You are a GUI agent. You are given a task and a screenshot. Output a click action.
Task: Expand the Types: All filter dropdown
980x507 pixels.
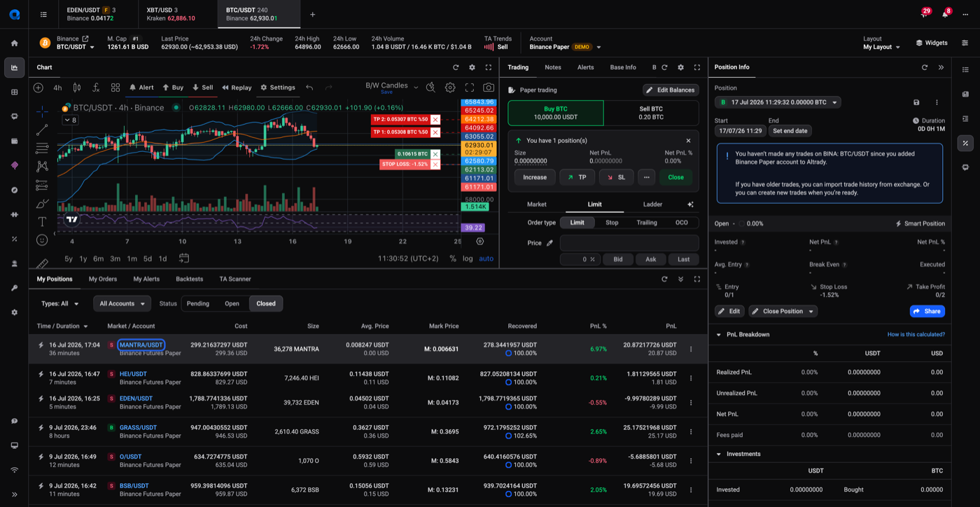(x=59, y=303)
